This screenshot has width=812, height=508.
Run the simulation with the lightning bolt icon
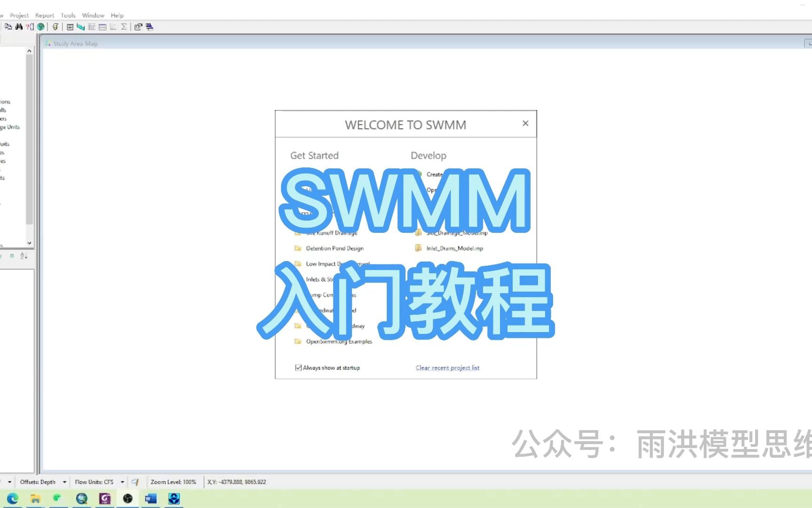click(x=55, y=27)
